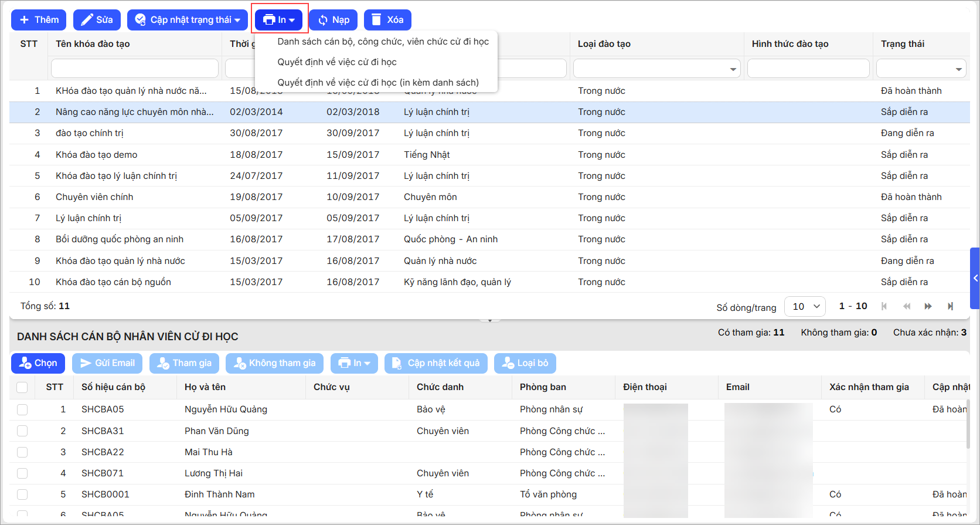
Task: Click the Thêm plus icon button
Action: coord(39,20)
